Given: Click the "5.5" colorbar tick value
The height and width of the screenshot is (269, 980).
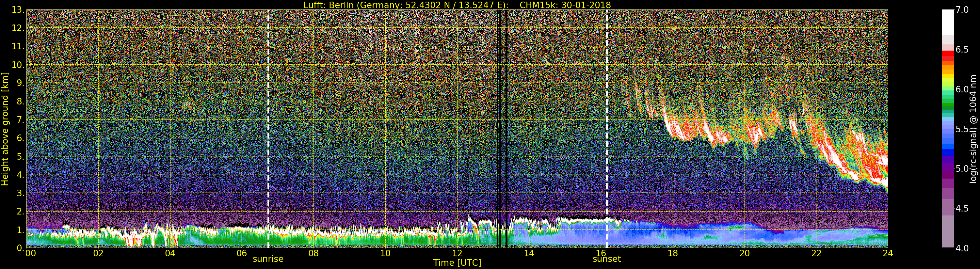Looking at the screenshot, I should [x=962, y=129].
